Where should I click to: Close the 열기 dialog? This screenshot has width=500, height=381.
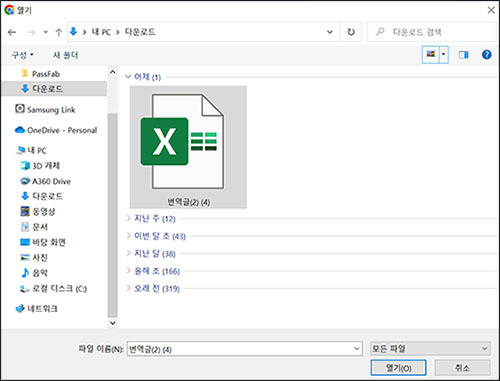[491, 10]
